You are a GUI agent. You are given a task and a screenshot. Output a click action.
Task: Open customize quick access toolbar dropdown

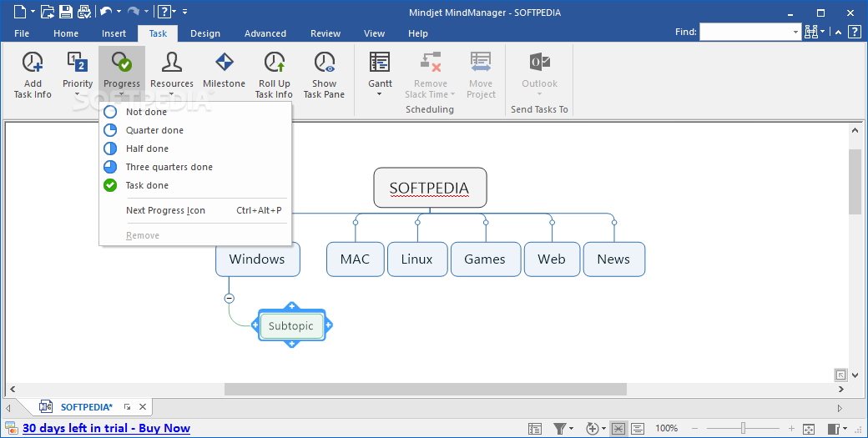coord(185,11)
